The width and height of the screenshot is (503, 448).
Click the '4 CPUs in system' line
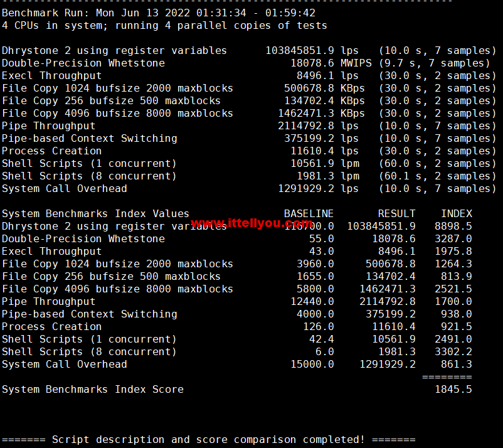(x=164, y=26)
